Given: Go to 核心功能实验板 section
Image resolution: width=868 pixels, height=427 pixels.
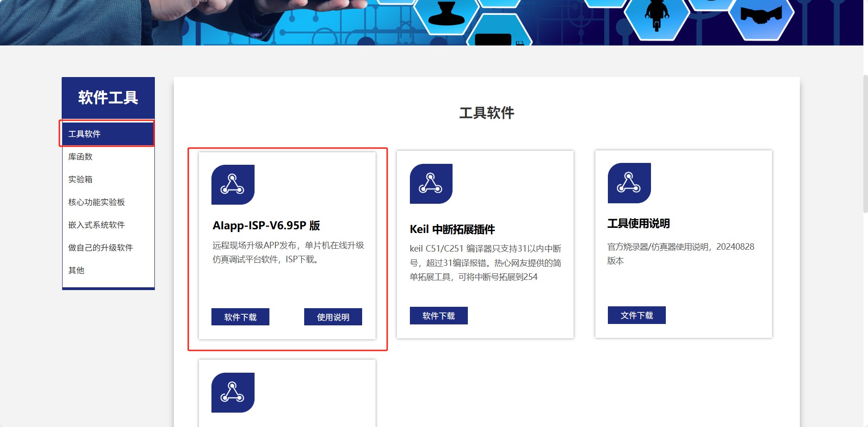Looking at the screenshot, I should coord(108,202).
